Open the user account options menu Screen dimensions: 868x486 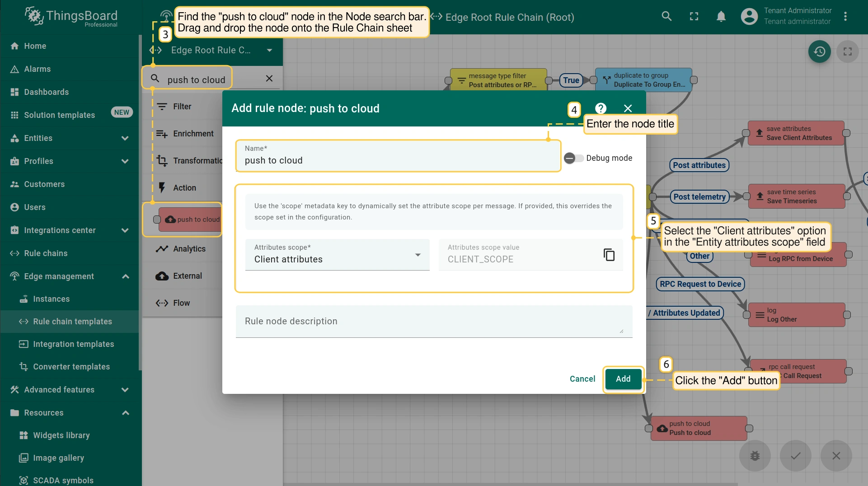click(x=845, y=17)
